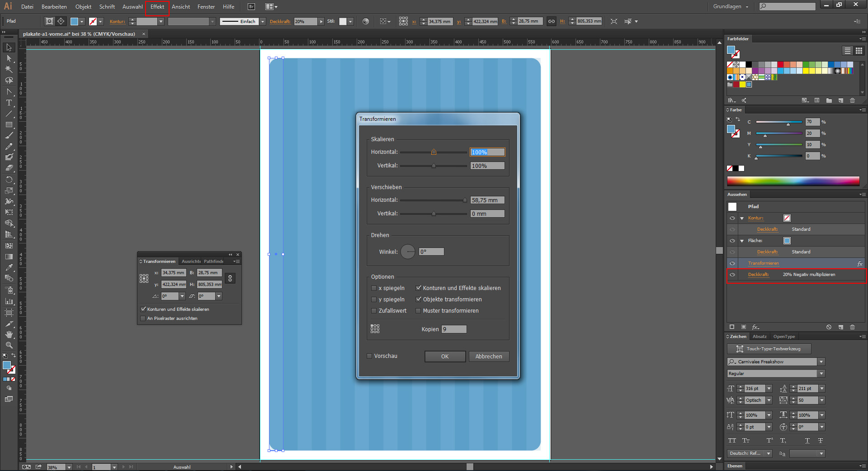Toggle visibility of Transformieren effect row

(x=732, y=263)
